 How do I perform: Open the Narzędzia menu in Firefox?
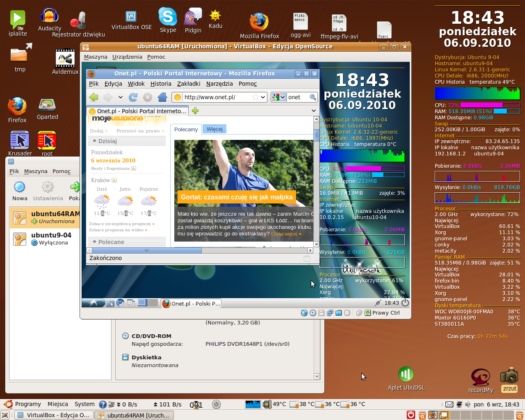pos(219,84)
